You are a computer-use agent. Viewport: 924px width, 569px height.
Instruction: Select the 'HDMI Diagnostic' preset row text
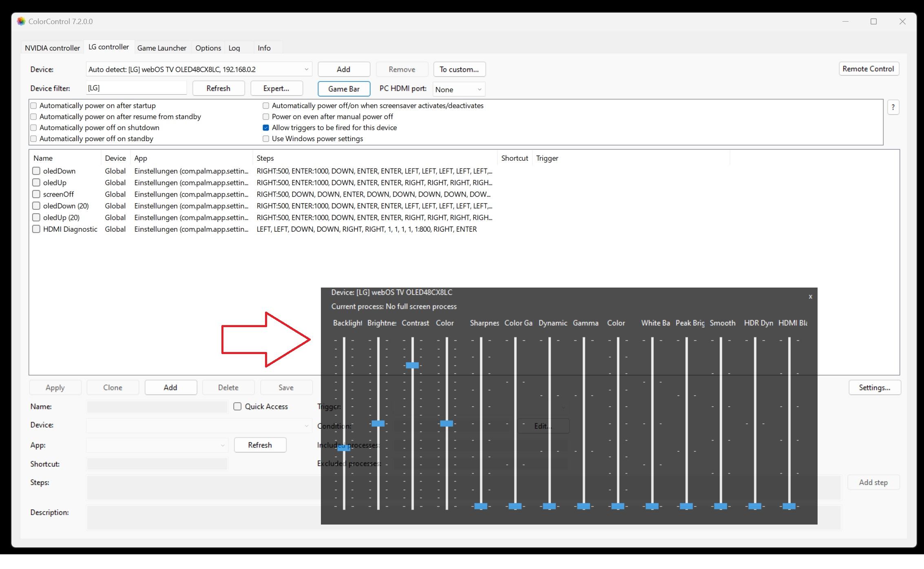pyautogui.click(x=70, y=229)
